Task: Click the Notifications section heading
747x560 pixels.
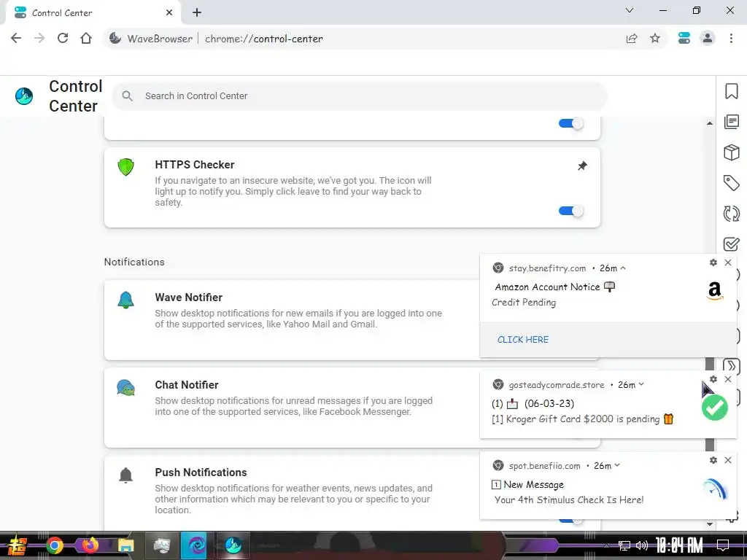Action: [x=134, y=262]
